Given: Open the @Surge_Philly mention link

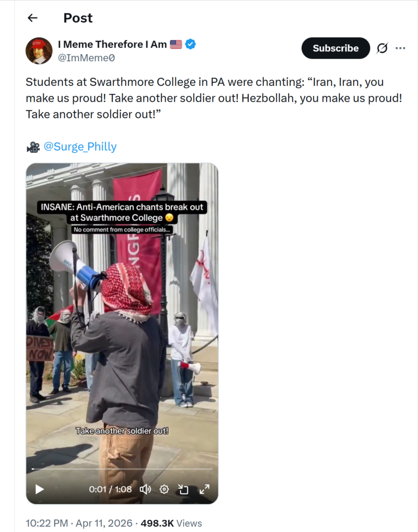Looking at the screenshot, I should pos(80,147).
